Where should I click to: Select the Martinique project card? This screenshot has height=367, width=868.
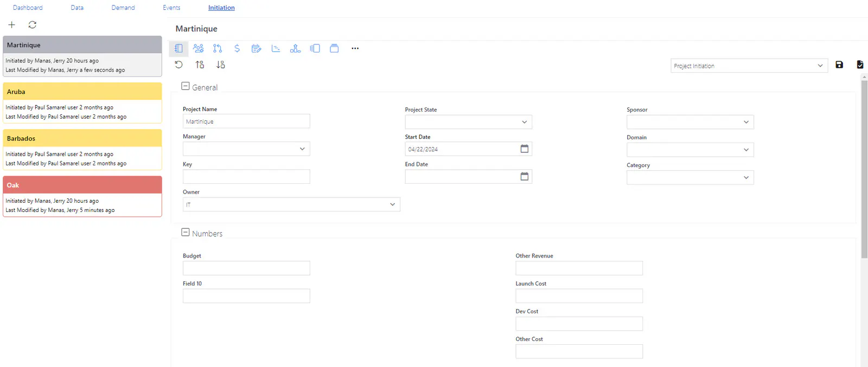coord(82,56)
